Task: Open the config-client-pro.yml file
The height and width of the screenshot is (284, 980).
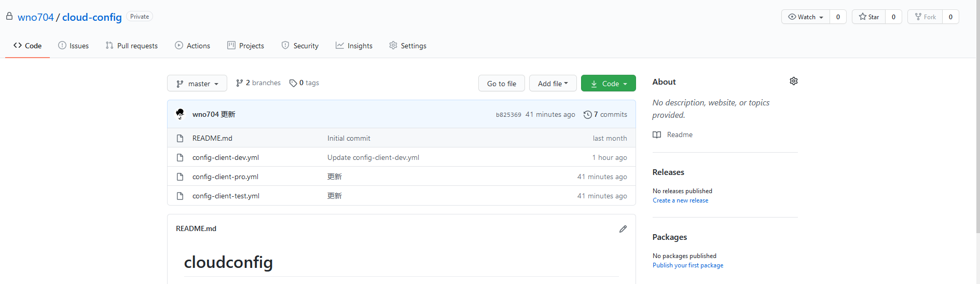Action: click(225, 177)
